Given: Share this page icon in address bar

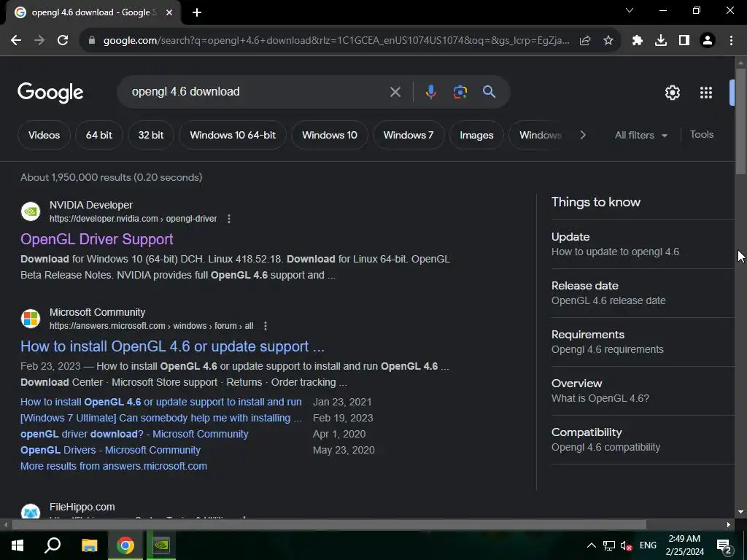Looking at the screenshot, I should [585, 41].
